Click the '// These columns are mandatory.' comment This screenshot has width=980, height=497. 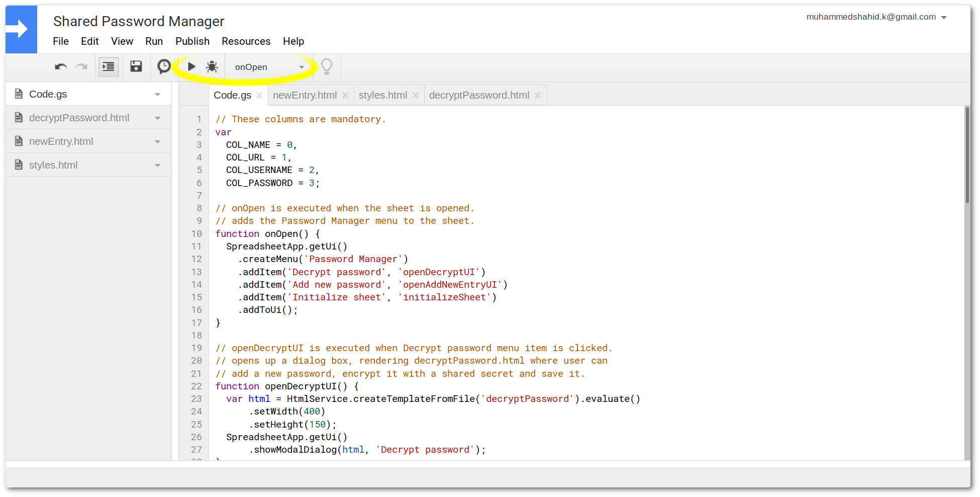pos(301,119)
